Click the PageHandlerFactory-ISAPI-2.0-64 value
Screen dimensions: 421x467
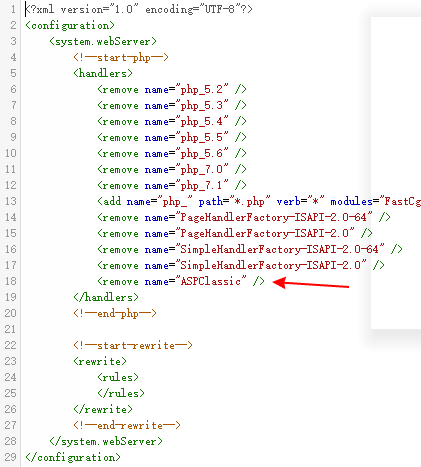point(274,217)
